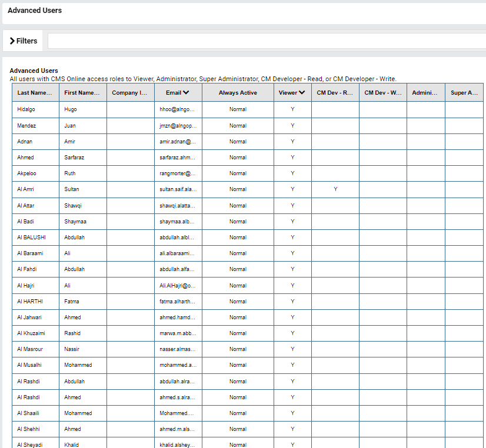
Task: Select email shaymaa.alb...
Action: coord(177,222)
